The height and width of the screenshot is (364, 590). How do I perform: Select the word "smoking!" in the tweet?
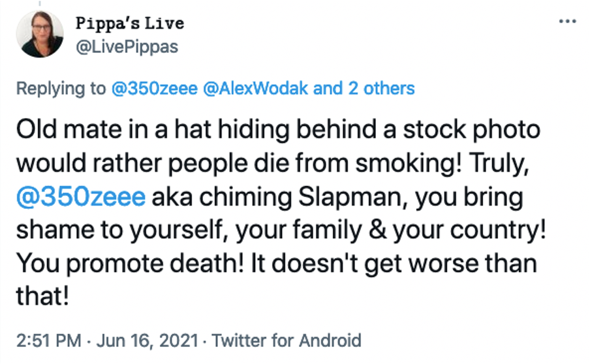[409, 164]
